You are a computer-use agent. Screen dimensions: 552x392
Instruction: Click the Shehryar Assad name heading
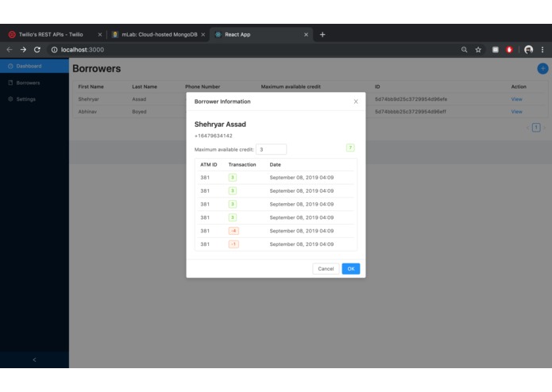click(220, 124)
